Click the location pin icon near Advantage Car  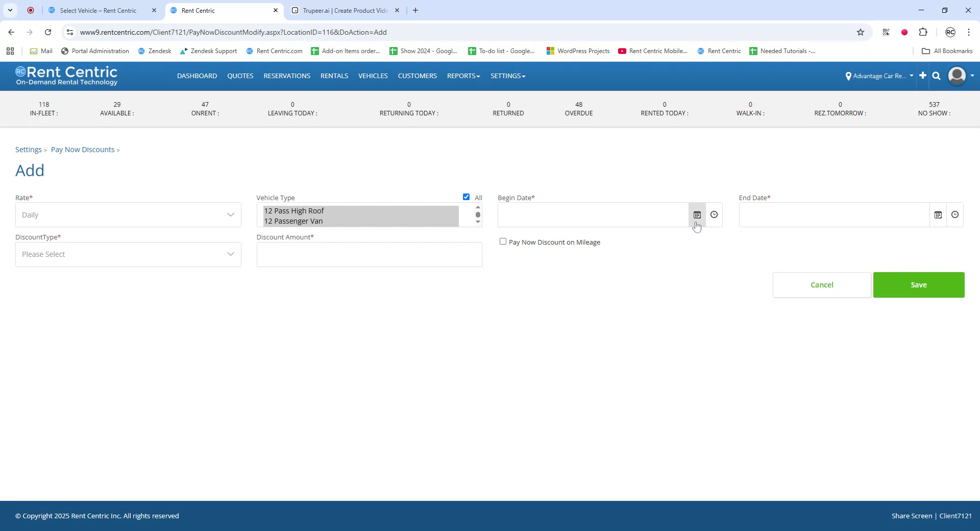849,76
